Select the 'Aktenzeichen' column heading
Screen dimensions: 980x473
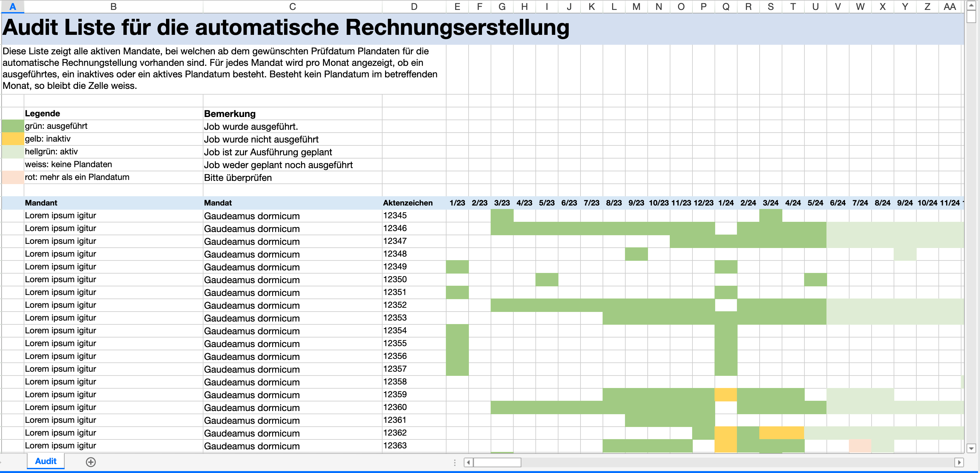coord(414,203)
